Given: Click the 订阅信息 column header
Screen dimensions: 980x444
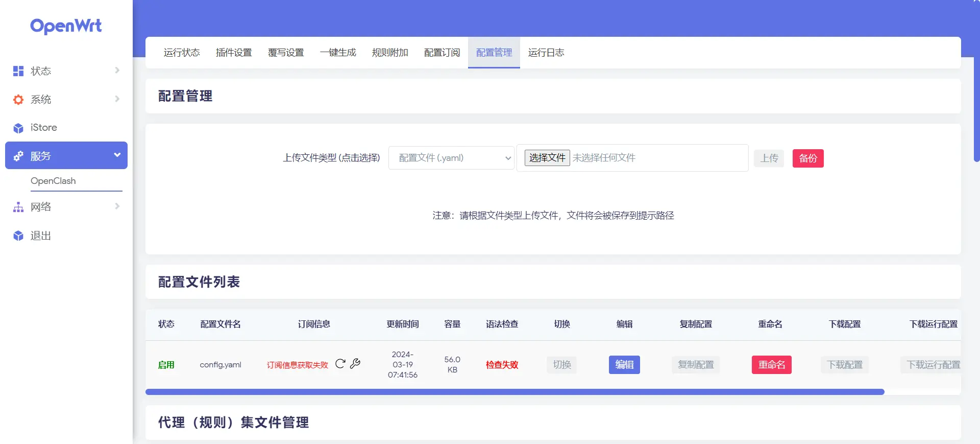Looking at the screenshot, I should [x=314, y=324].
